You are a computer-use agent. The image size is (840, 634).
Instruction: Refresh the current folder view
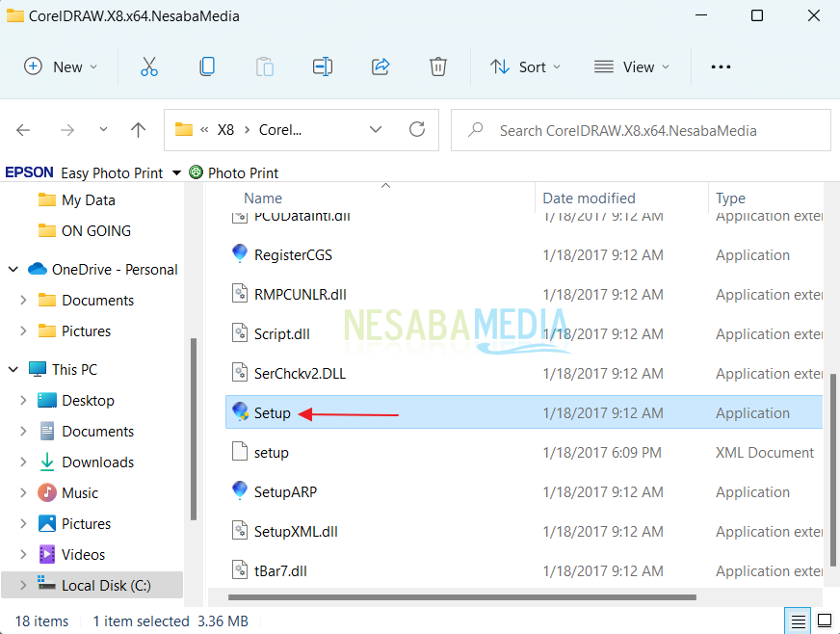(417, 129)
